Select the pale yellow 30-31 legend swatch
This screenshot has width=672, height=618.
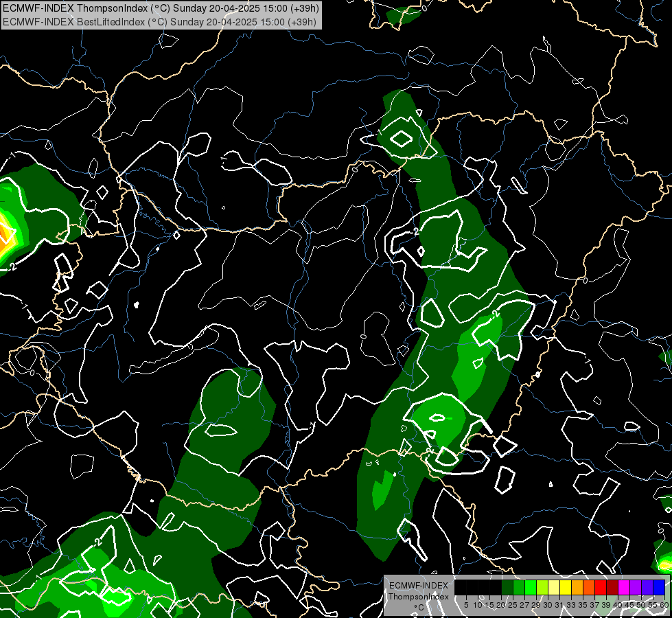[x=554, y=588]
